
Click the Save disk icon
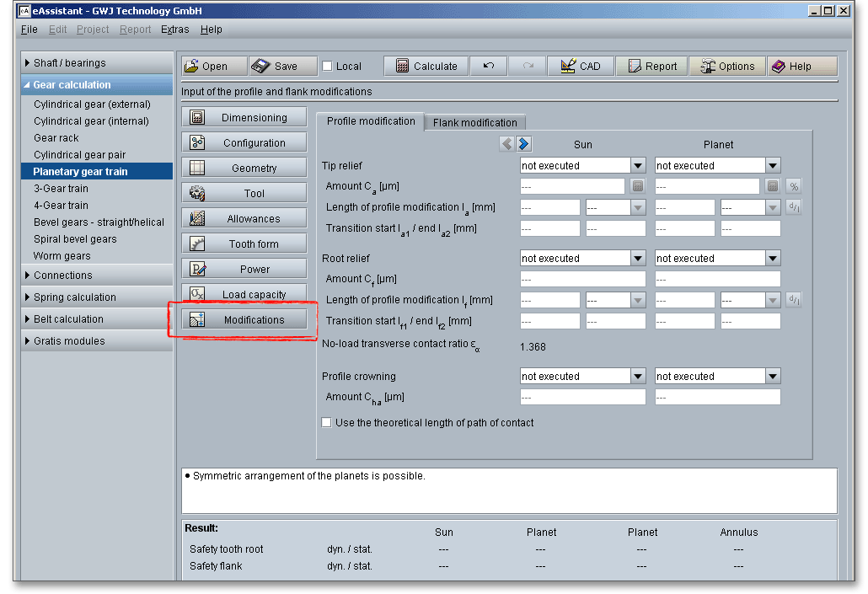point(260,67)
